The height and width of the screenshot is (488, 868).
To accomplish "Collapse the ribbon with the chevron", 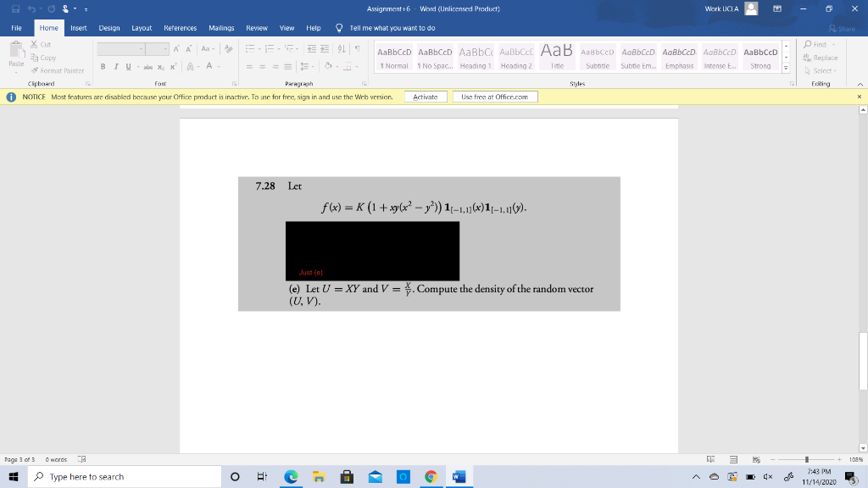I will 860,84.
